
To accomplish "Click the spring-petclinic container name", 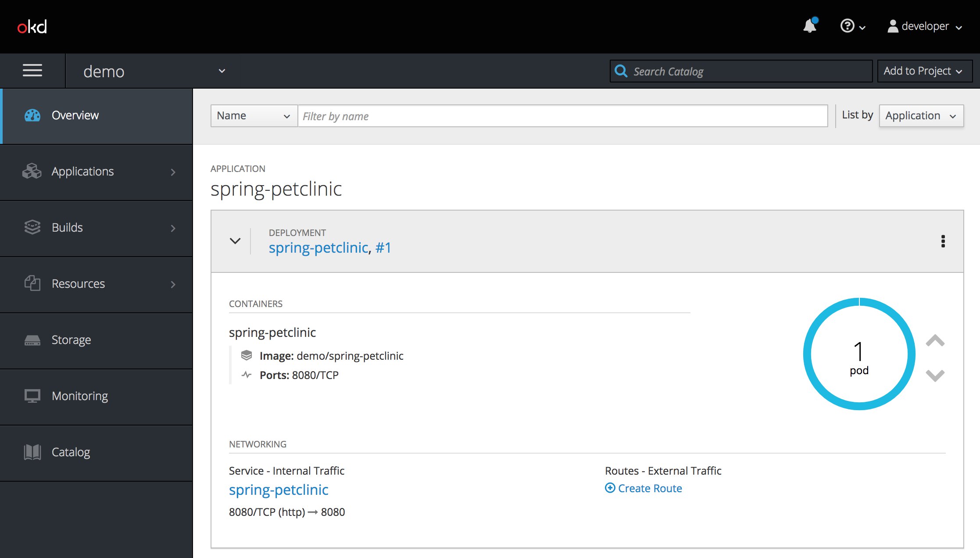I will [x=272, y=333].
